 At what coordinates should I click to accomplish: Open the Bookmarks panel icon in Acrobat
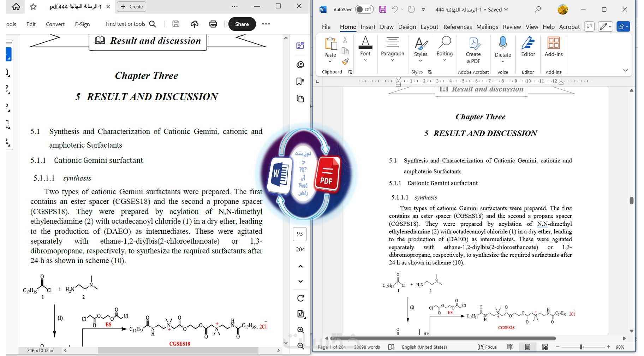click(300, 82)
